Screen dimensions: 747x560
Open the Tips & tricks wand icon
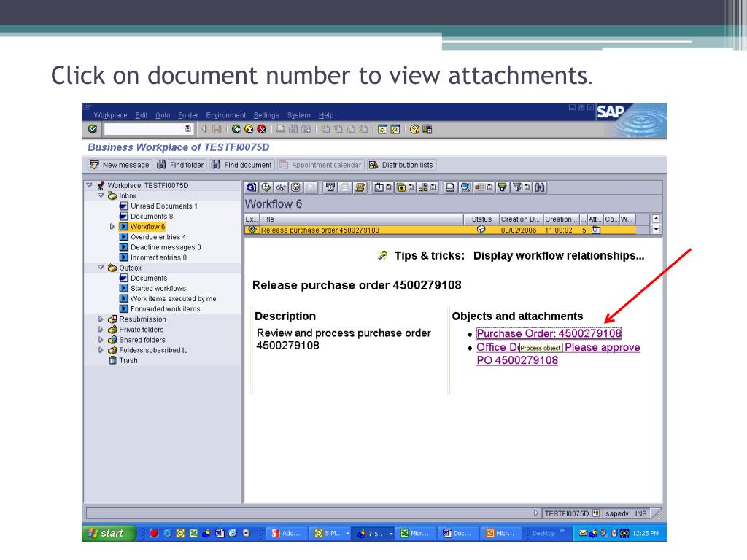382,255
